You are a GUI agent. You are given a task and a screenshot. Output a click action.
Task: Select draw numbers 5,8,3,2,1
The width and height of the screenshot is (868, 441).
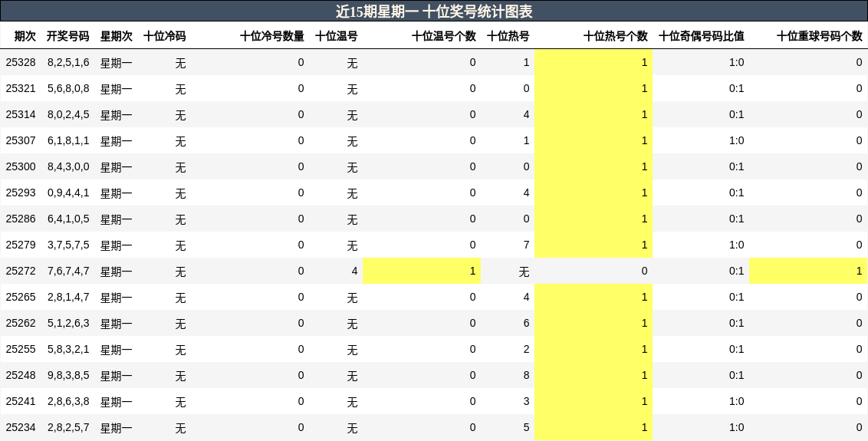pos(68,349)
